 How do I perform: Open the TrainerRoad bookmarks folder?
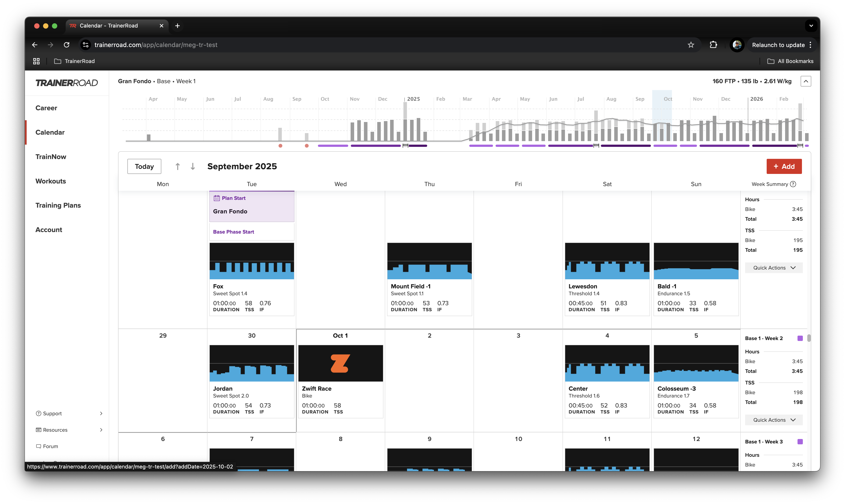(74, 61)
